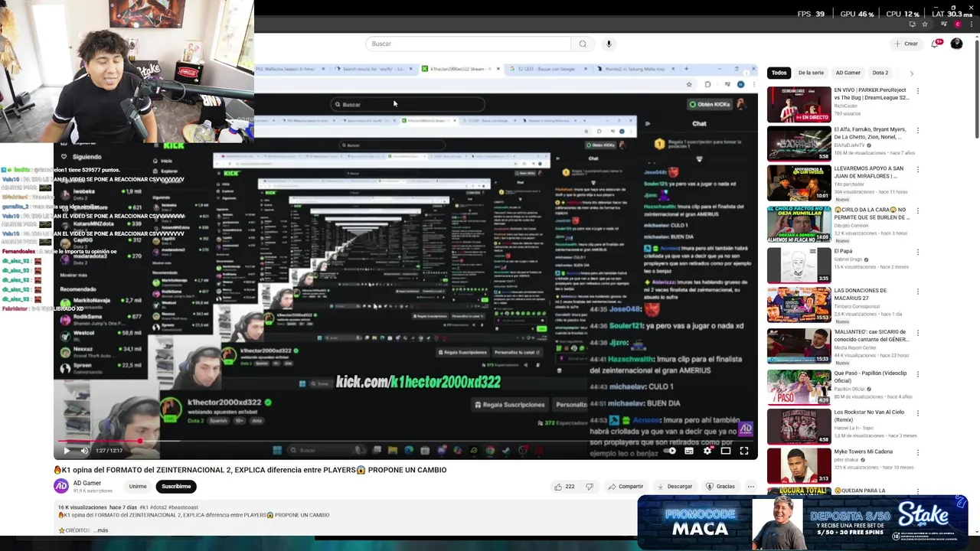The image size is (980, 551).
Task: Open the EN VIVO PARKER.PeruReject video thumbnail
Action: click(x=799, y=105)
